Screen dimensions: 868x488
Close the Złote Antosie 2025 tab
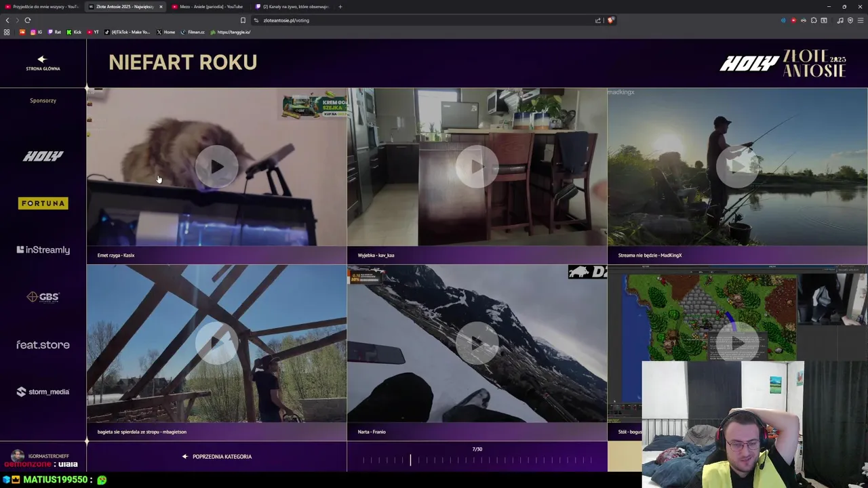click(161, 7)
